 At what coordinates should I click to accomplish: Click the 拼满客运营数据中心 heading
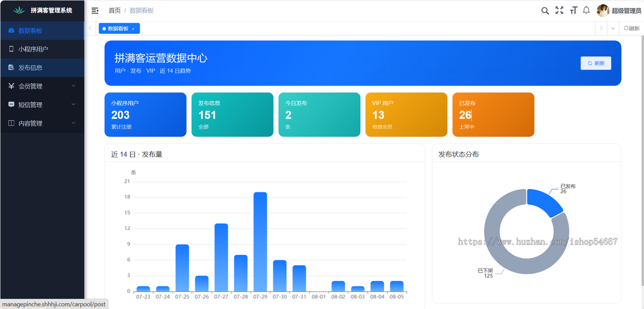(161, 58)
